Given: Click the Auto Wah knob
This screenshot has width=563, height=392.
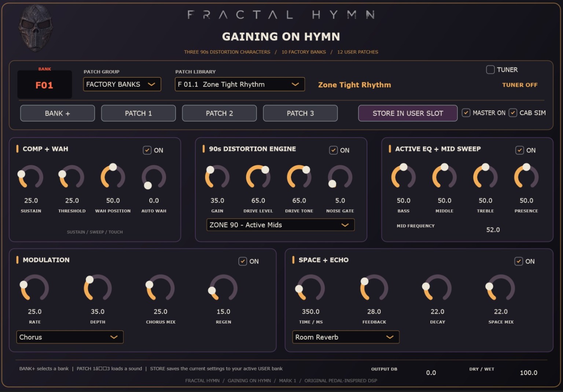Looking at the screenshot, I should click(x=154, y=177).
